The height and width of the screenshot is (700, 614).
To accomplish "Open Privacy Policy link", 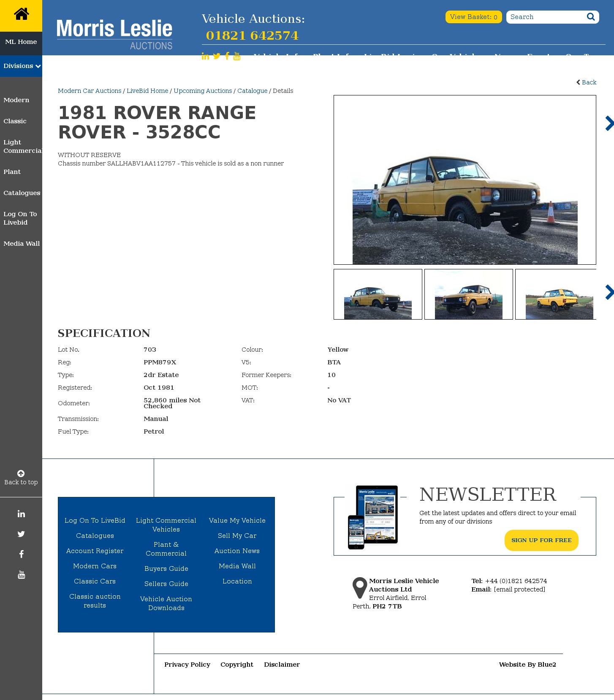I will tap(187, 665).
